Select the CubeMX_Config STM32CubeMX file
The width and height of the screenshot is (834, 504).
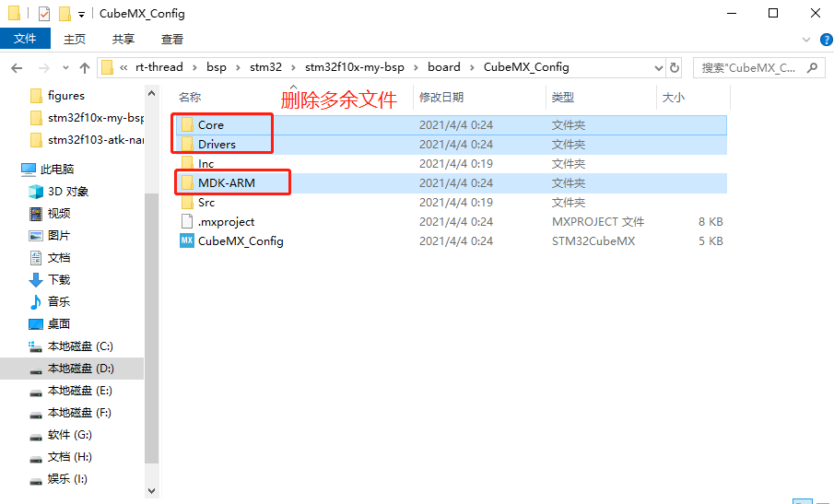tap(451, 241)
